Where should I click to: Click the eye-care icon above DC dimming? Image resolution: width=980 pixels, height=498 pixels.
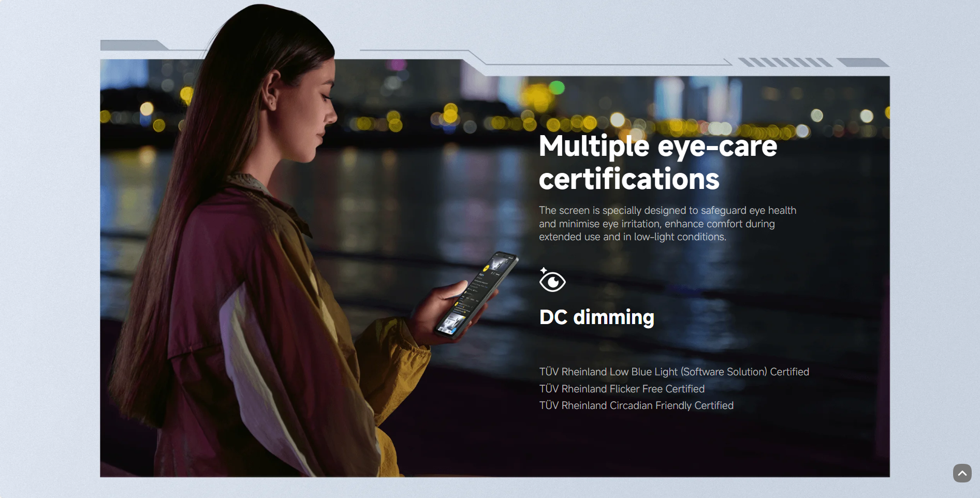(552, 281)
